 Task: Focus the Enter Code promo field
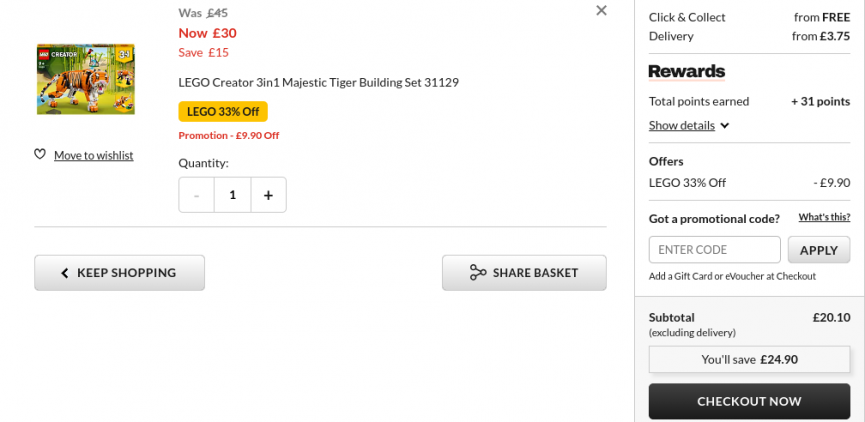pos(714,250)
